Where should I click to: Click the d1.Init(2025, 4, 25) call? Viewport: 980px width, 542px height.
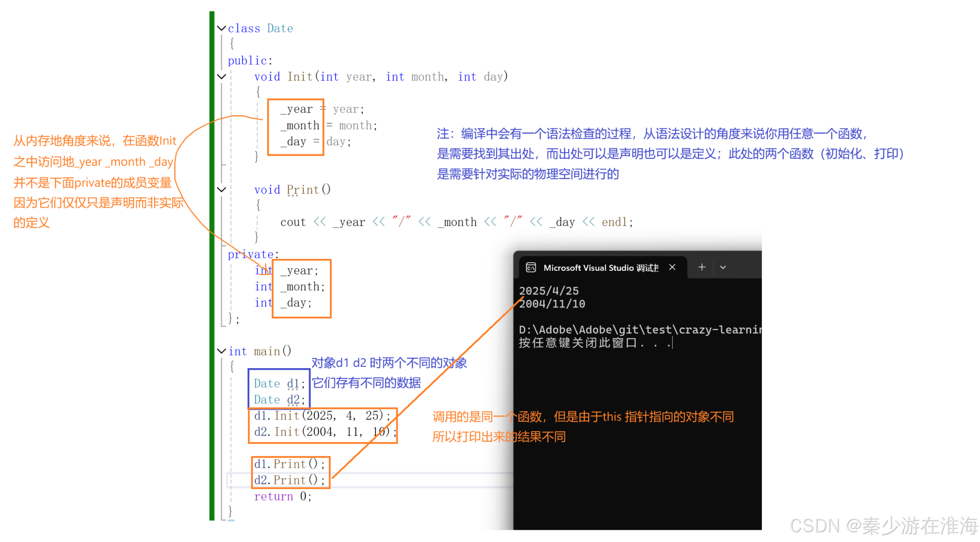(322, 415)
